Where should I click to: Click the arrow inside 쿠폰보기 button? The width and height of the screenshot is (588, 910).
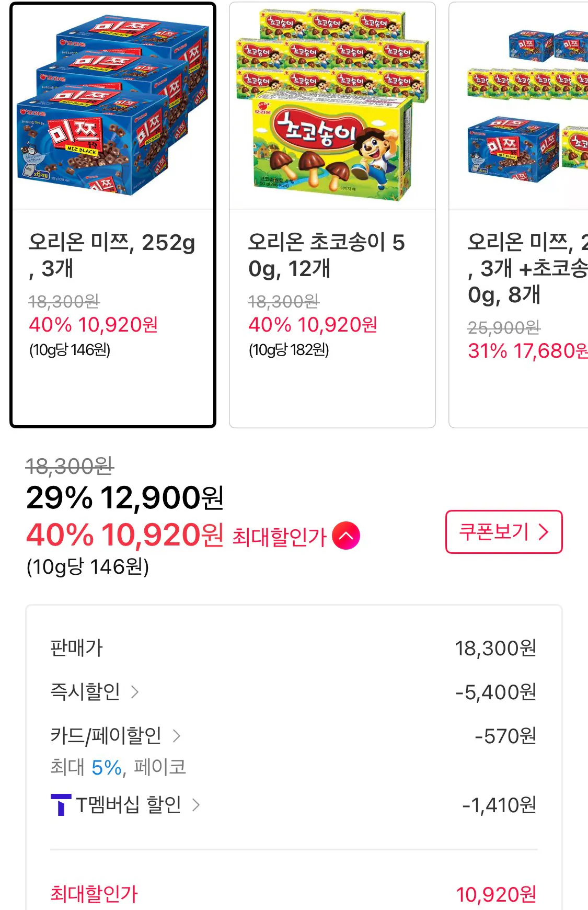(544, 532)
